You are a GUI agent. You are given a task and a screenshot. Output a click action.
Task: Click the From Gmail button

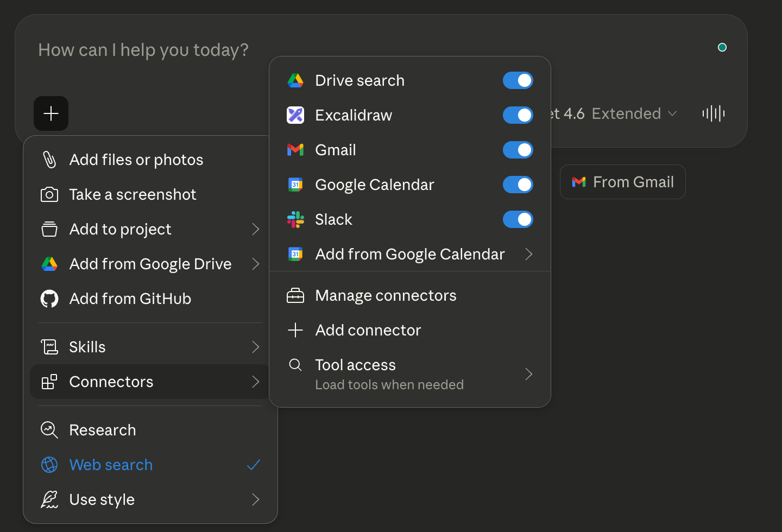(x=623, y=182)
